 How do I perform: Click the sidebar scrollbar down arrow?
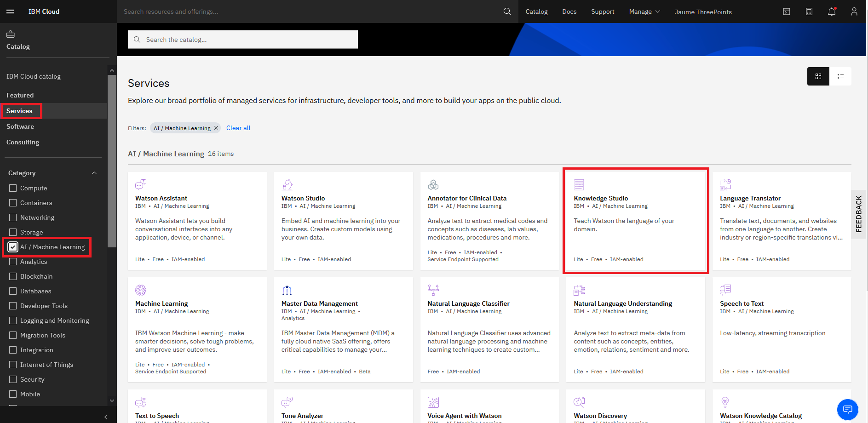pos(112,400)
